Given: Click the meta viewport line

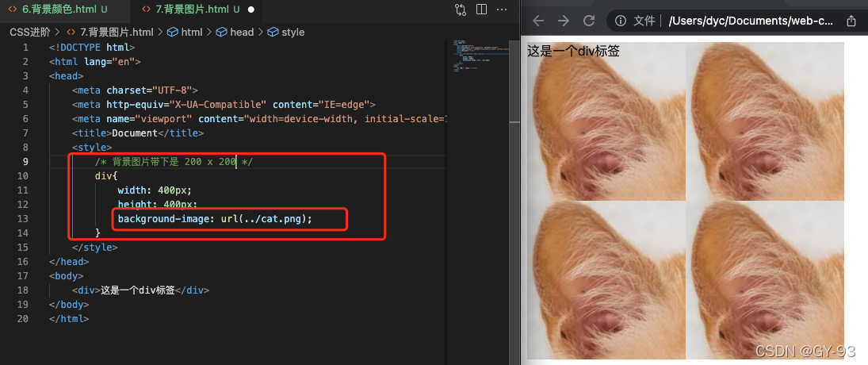Looking at the screenshot, I should point(258,119).
